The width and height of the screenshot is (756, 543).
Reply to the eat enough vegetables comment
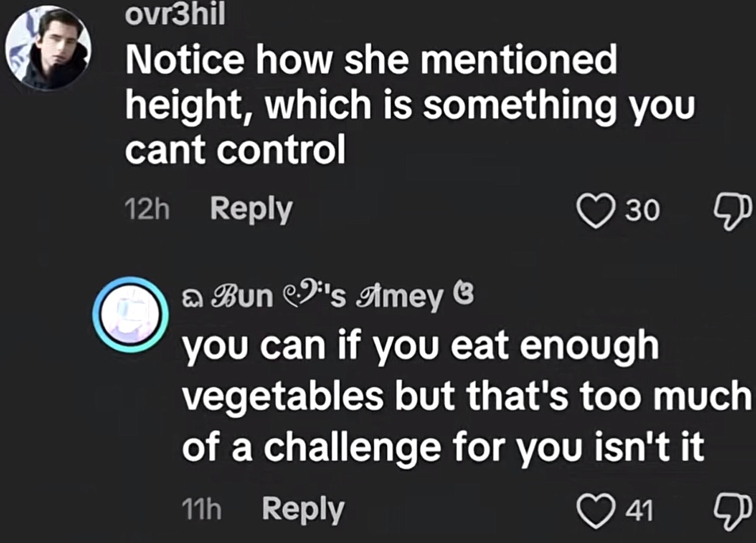pyautogui.click(x=303, y=509)
